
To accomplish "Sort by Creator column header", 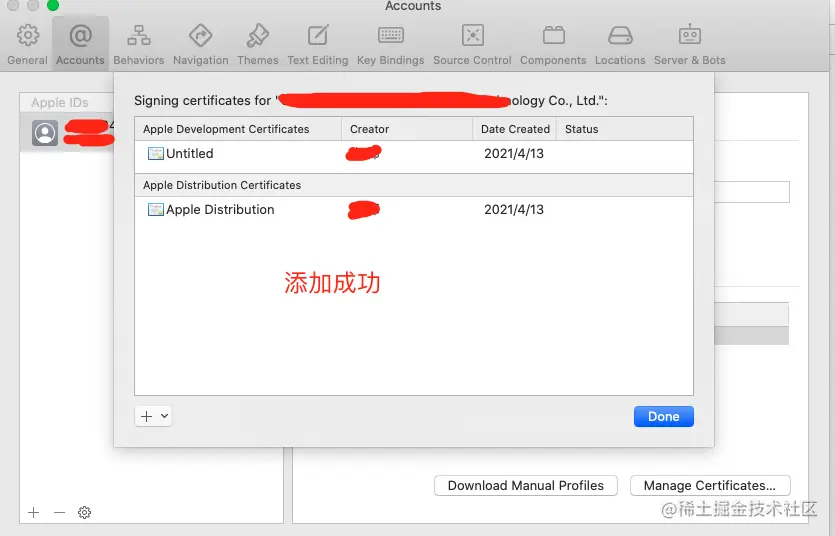I will [x=407, y=129].
